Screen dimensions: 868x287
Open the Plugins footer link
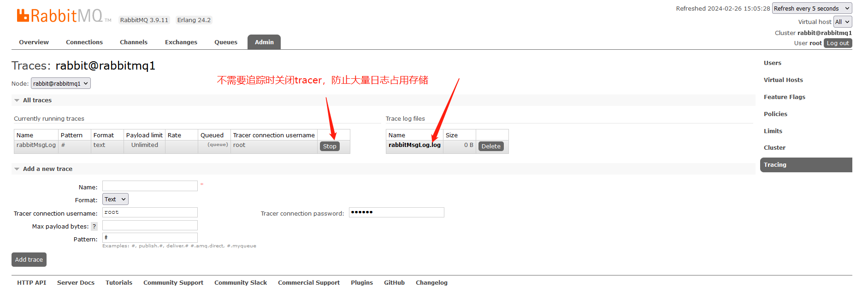click(362, 282)
